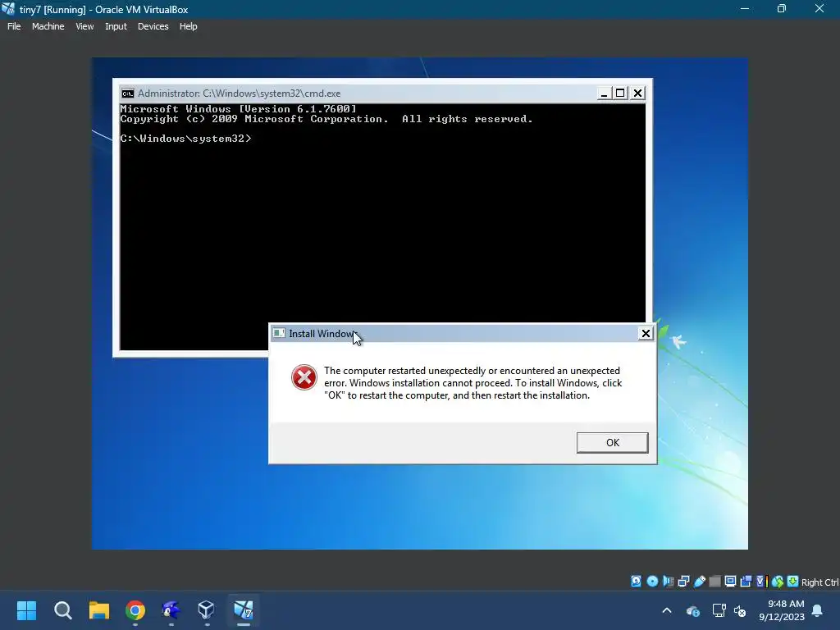Restore down the VirtualBox window

(782, 9)
